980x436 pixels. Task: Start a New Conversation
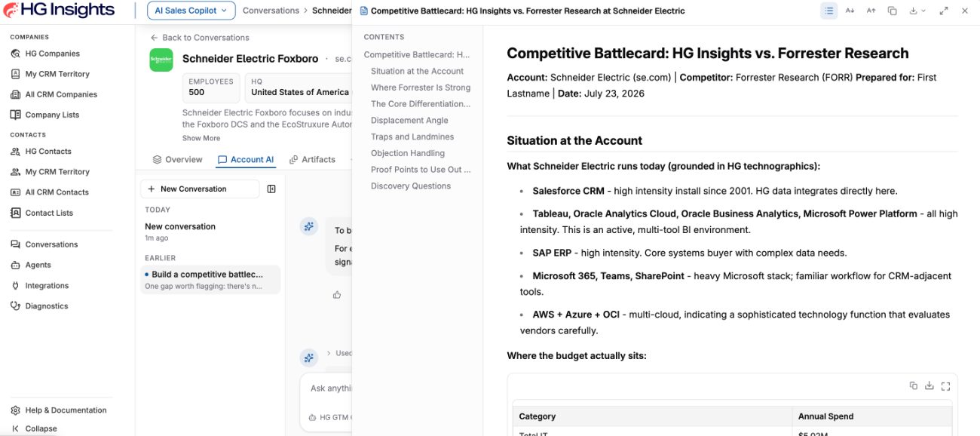point(200,189)
